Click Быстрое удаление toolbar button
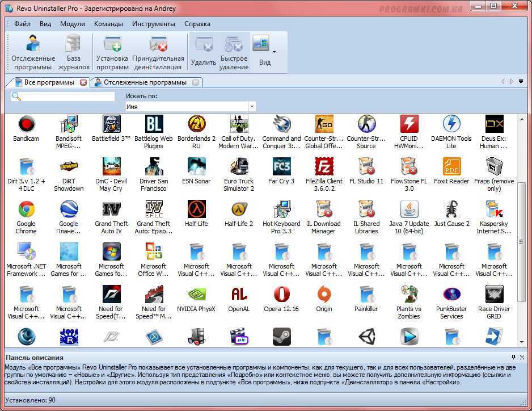 pyautogui.click(x=234, y=52)
